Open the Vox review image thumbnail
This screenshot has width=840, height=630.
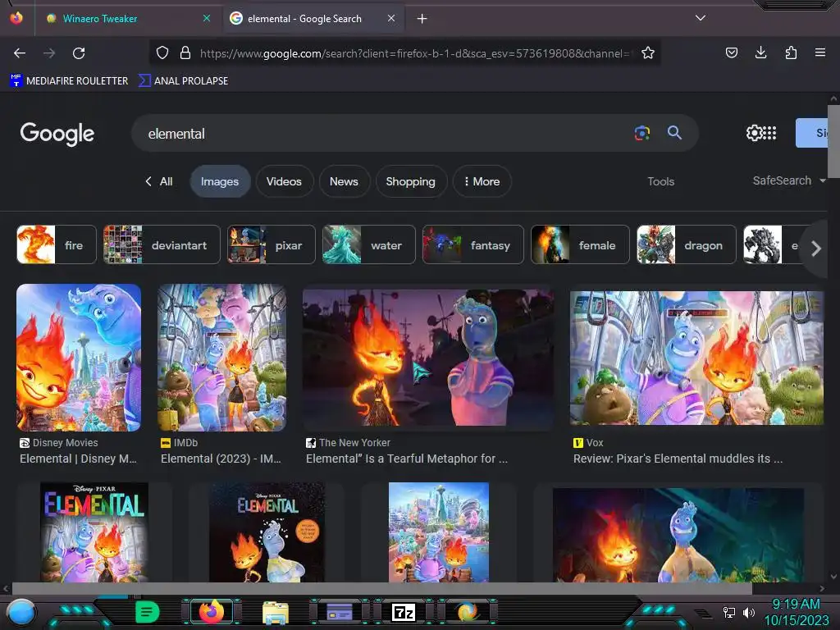coord(696,358)
